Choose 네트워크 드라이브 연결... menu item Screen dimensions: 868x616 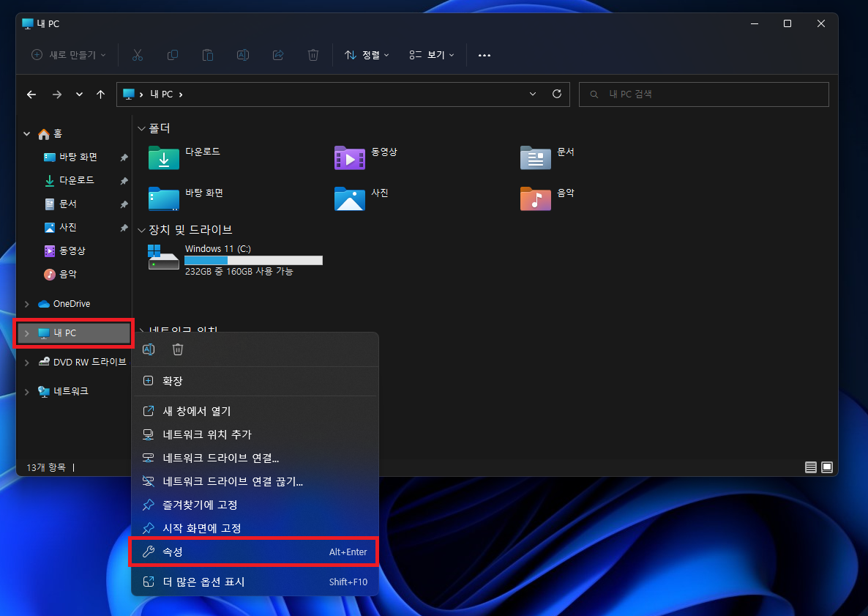[255, 458]
